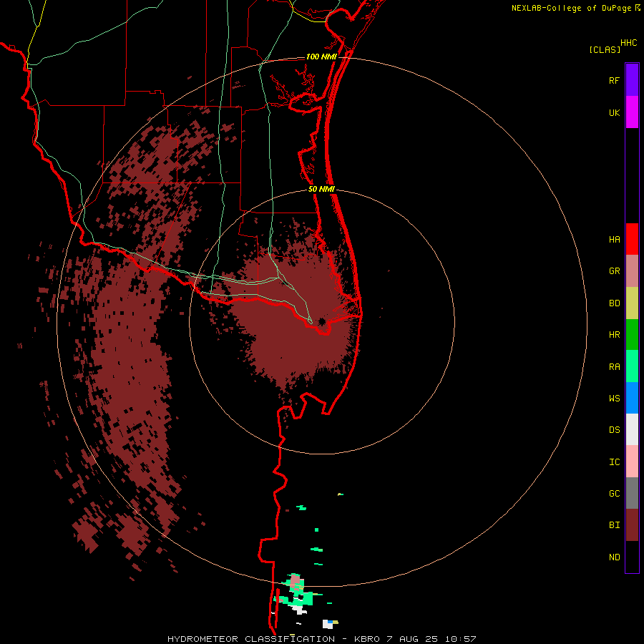Click the IC legend label
Screen dimensions: 644x644
pos(615,462)
